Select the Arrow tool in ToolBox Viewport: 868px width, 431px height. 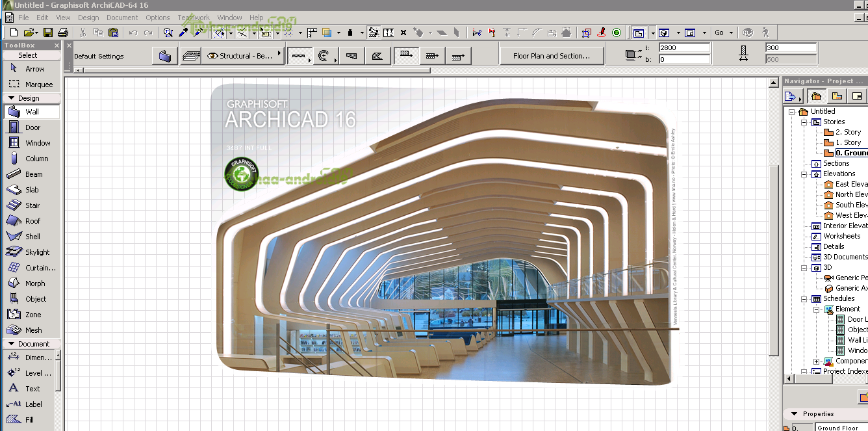pyautogui.click(x=31, y=69)
